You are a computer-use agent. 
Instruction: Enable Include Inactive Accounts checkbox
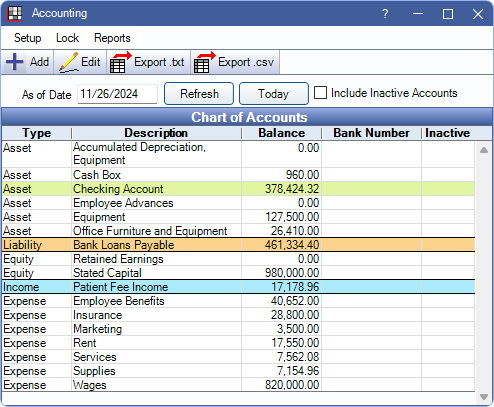pyautogui.click(x=320, y=93)
